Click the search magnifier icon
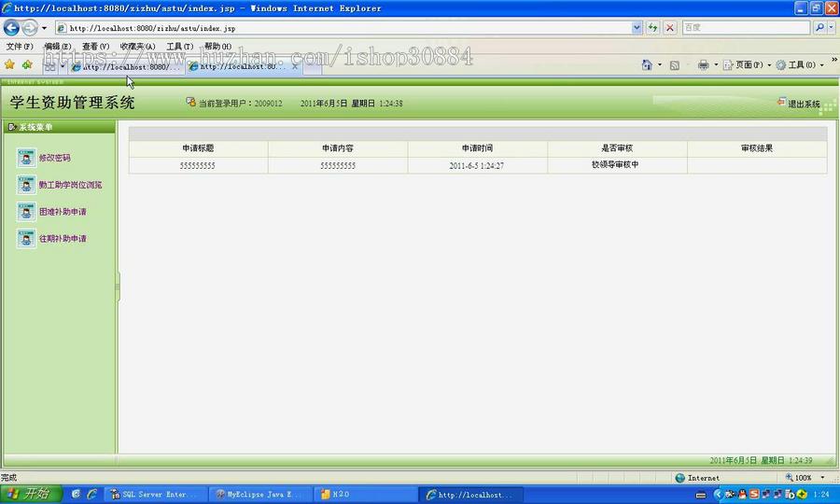The height and width of the screenshot is (504, 840). (819, 27)
